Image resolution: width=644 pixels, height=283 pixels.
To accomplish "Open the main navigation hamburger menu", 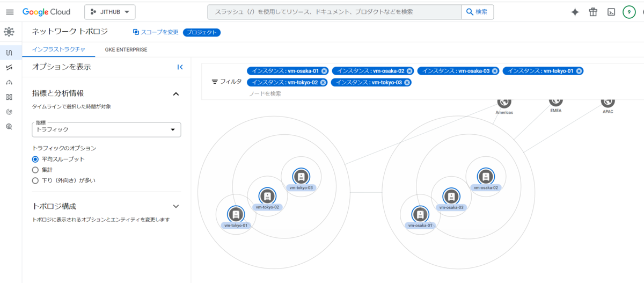I will (9, 12).
